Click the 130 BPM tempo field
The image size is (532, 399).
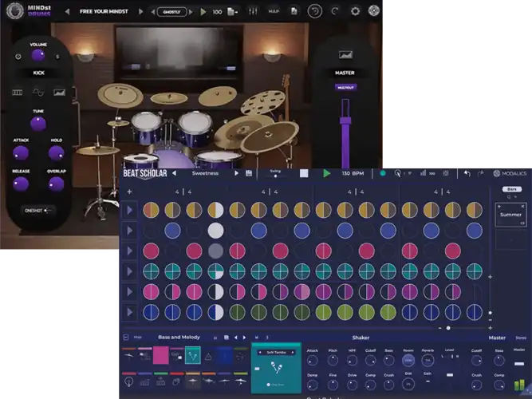coord(353,173)
